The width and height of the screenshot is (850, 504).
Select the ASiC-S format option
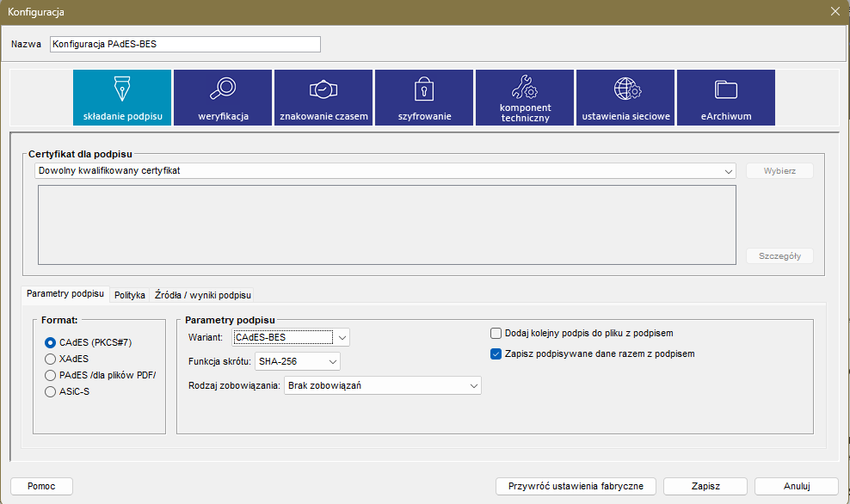(x=51, y=392)
